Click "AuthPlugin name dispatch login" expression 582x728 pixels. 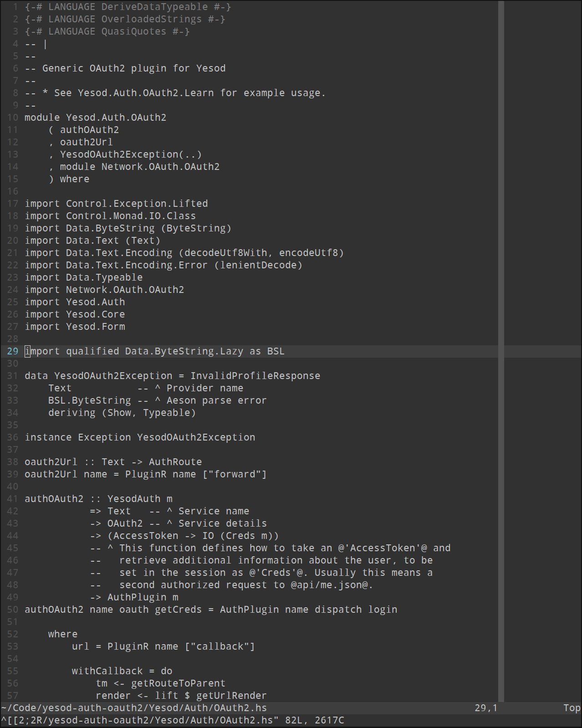click(308, 610)
